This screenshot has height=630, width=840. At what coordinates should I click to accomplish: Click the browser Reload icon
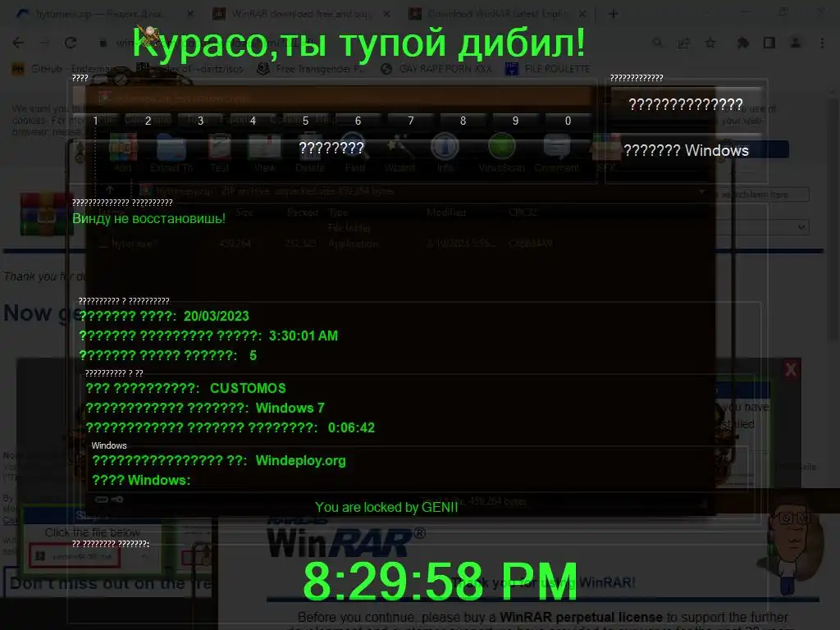click(71, 43)
